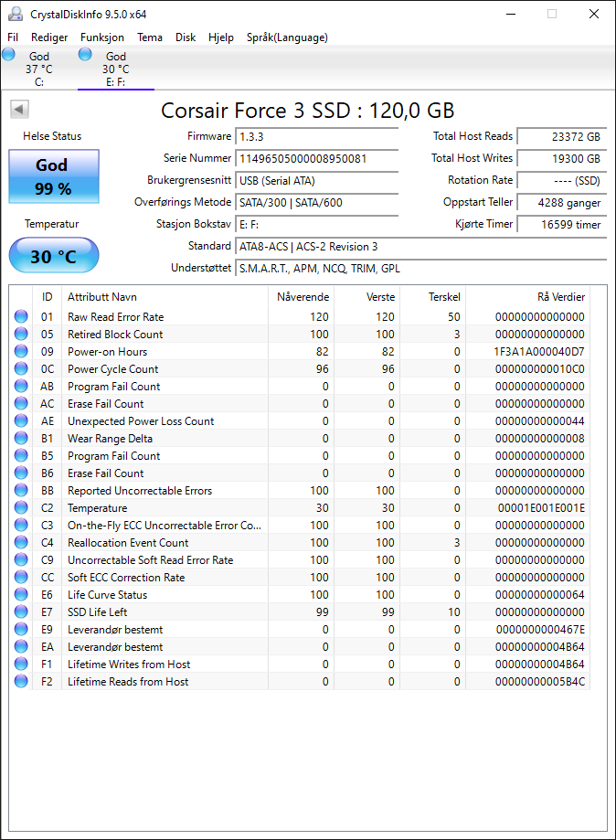Click the 30 °C temperature button

(54, 256)
